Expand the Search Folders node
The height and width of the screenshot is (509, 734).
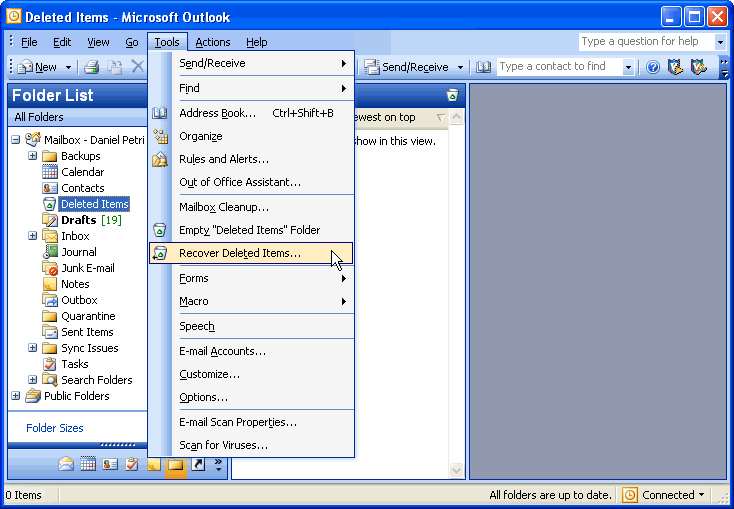click(x=32, y=379)
